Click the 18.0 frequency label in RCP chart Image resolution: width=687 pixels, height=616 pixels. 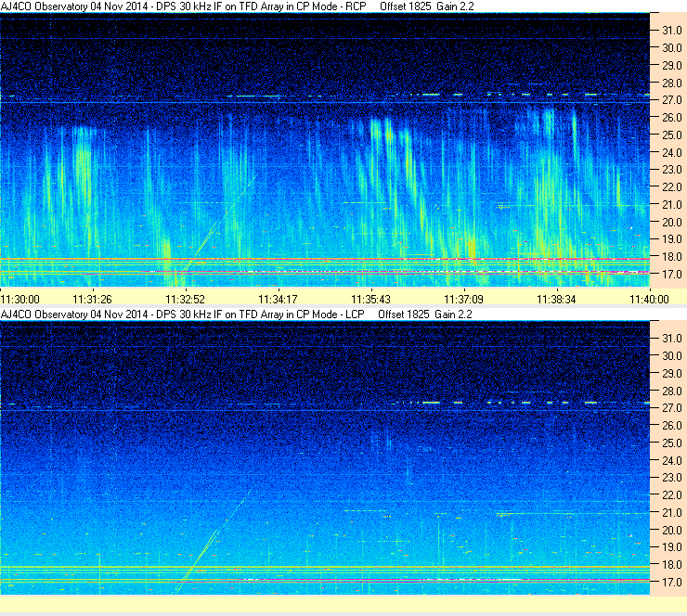coord(671,257)
